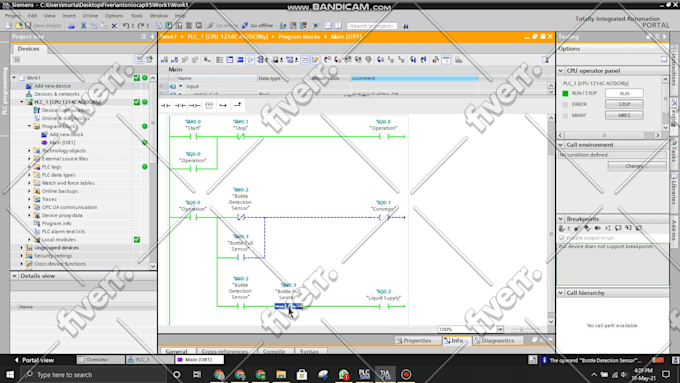Image resolution: width=680 pixels, height=383 pixels.
Task: Open PLC SIM from the taskbar
Action: pos(364,374)
